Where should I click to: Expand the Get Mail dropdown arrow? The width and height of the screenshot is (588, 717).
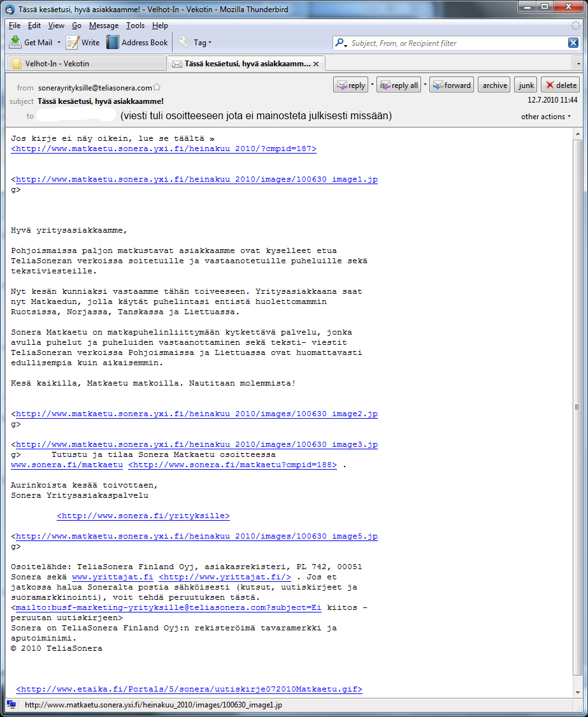click(x=59, y=43)
